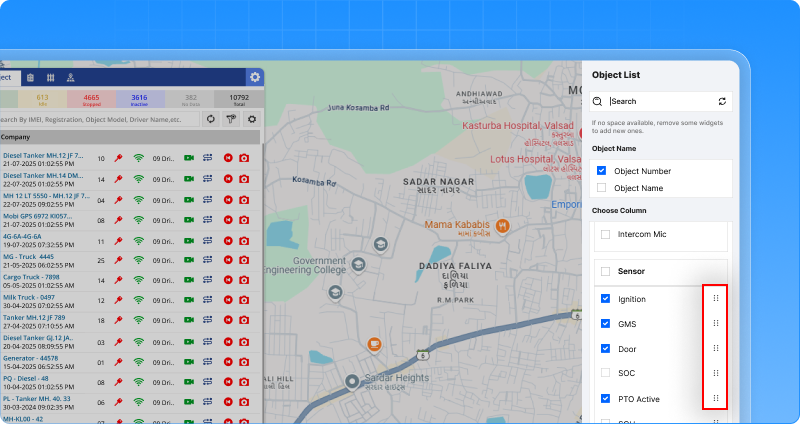Click drag handle next to Door column

716,349
